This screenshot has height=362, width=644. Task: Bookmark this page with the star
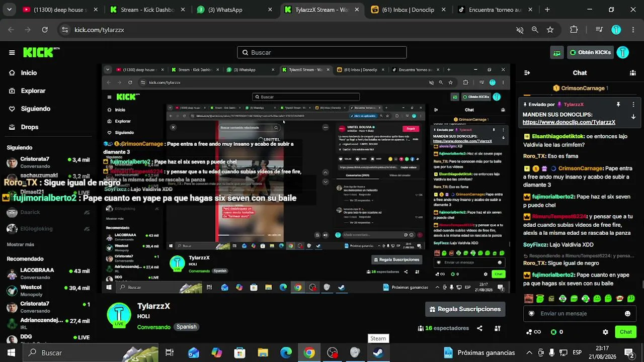(550, 30)
